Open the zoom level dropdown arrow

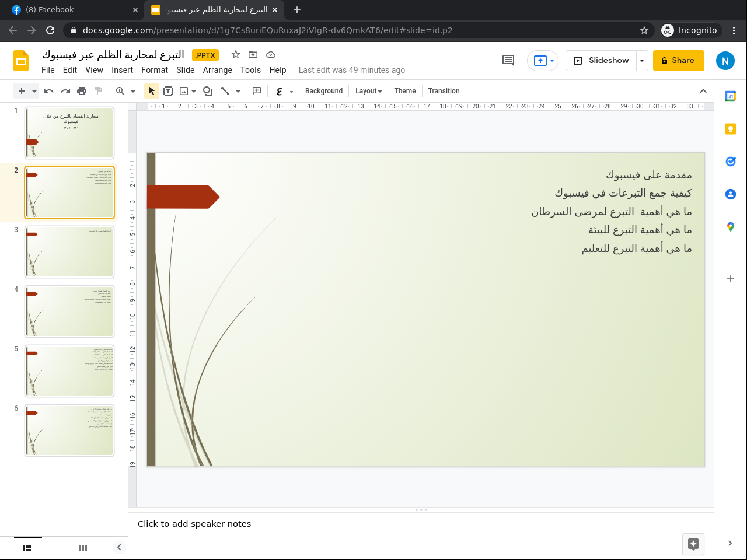pyautogui.click(x=133, y=92)
